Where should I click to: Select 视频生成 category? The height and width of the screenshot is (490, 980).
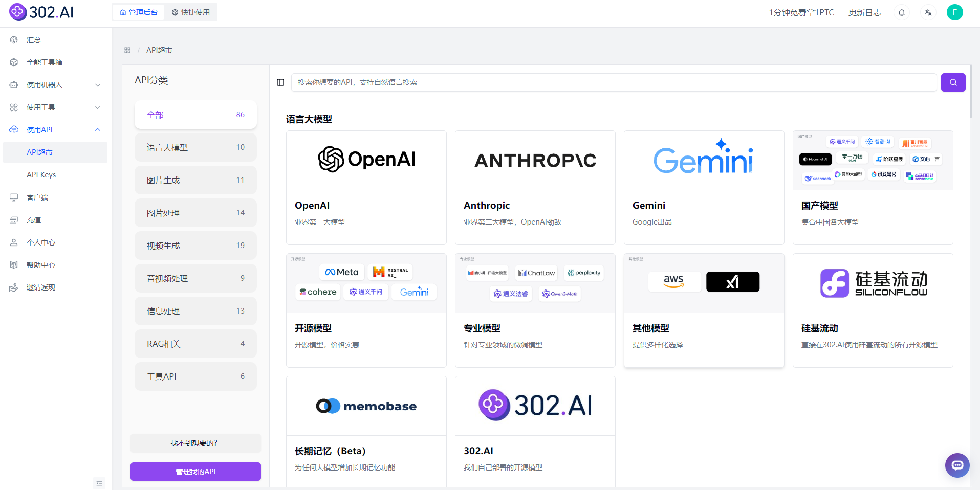(195, 246)
